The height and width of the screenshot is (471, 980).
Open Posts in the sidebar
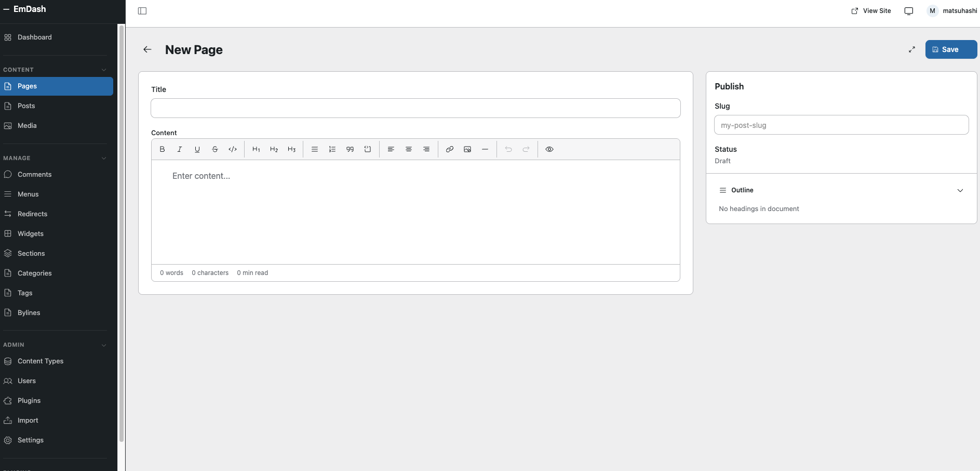(x=26, y=106)
